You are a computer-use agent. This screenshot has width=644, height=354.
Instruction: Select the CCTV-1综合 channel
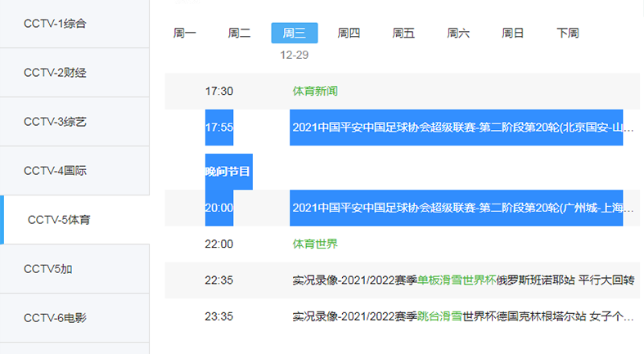(74, 24)
